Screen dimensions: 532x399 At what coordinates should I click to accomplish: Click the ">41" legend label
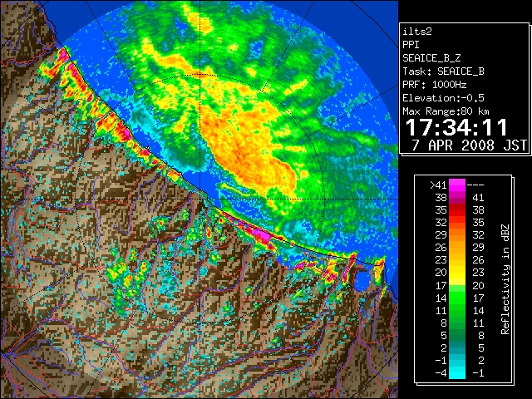click(438, 185)
